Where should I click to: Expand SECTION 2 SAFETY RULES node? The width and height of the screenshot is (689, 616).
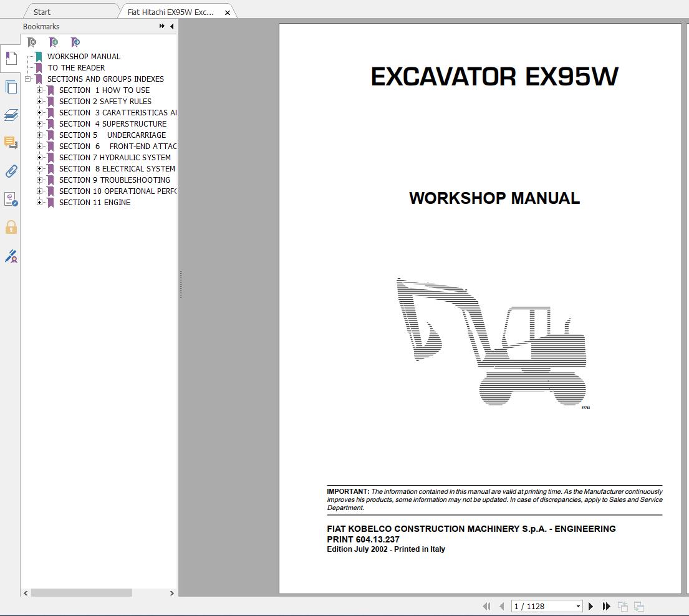pos(39,102)
